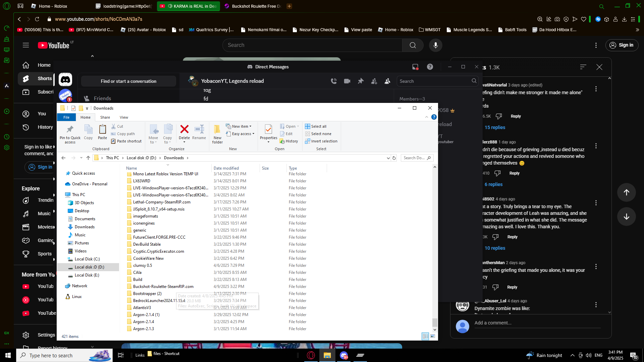Collapse the Explorer ribbon
The width and height of the screenshot is (644, 362).
coord(427,117)
